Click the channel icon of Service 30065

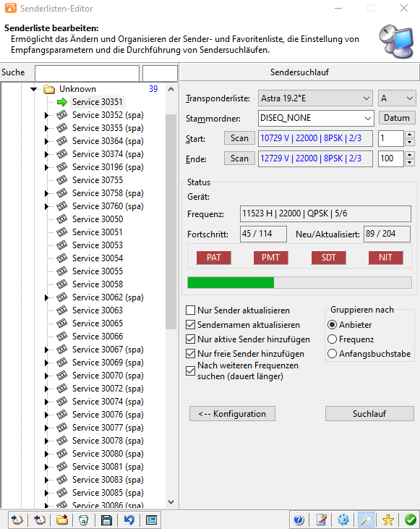click(x=62, y=323)
